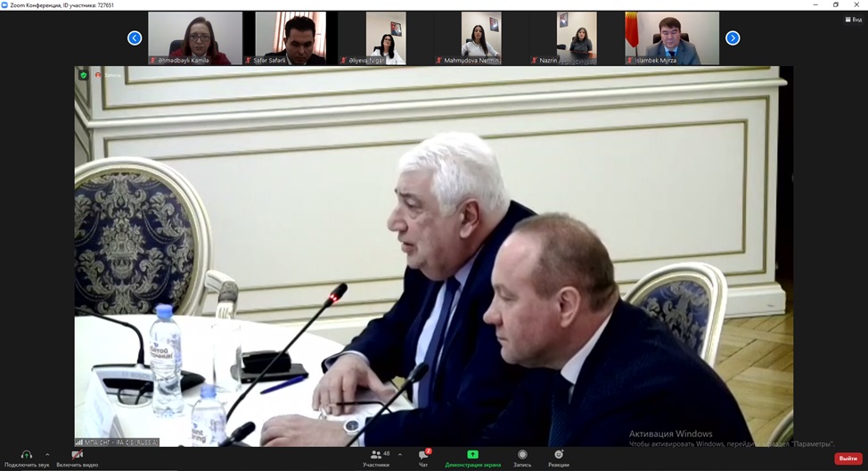Open the View menu at top right
The height and width of the screenshot is (471, 868).
854,20
